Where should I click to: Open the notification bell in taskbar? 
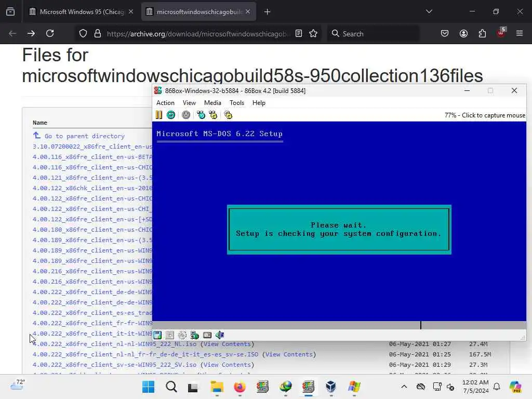click(x=497, y=387)
